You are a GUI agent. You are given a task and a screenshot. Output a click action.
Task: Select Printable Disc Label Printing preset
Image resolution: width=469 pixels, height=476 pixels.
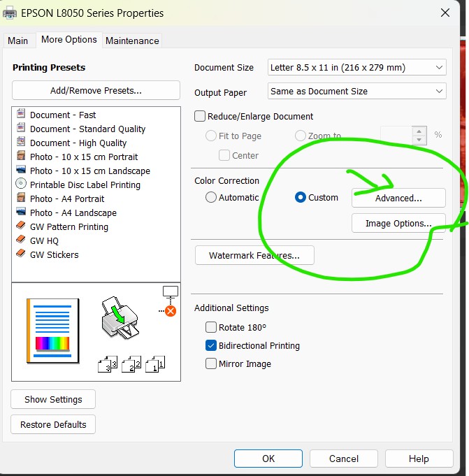tap(85, 185)
